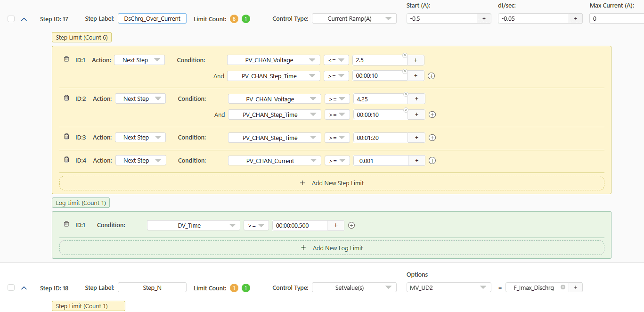
Task: Select the Step ID: 18 checkbox
Action: pos(11,287)
